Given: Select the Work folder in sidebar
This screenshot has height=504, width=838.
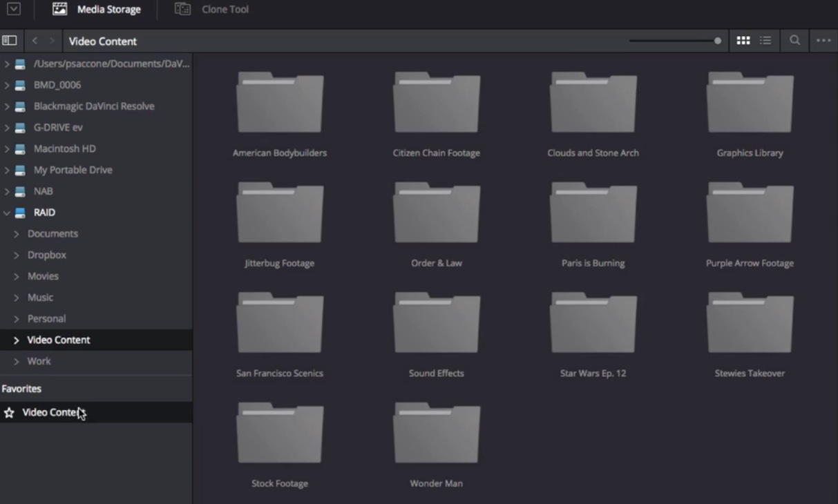Looking at the screenshot, I should pos(39,360).
